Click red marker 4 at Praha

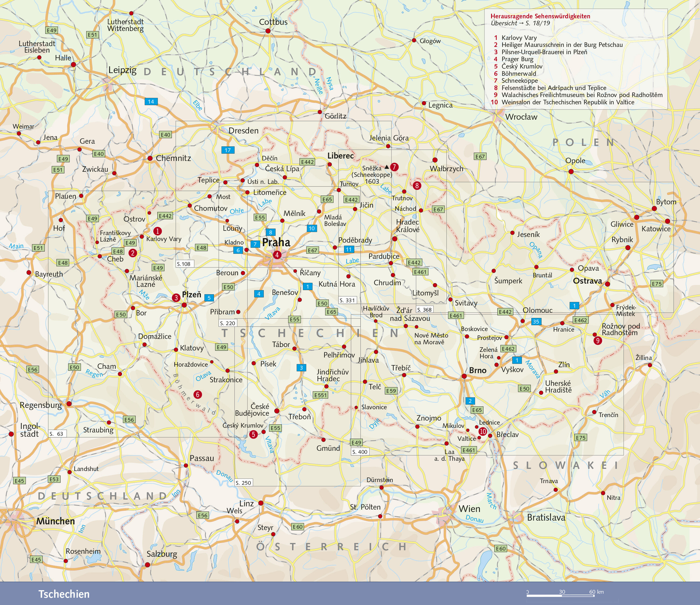277,255
